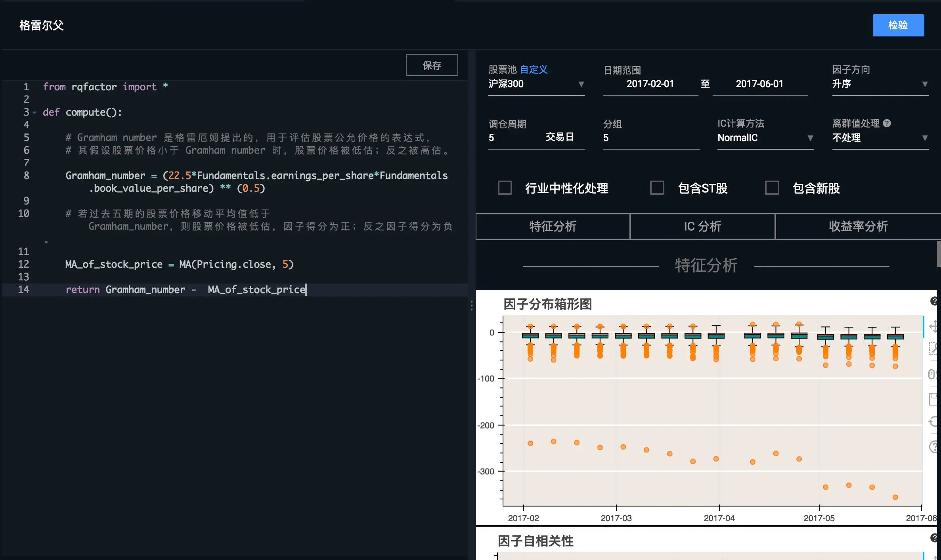Switch to the IC 分析 tab
This screenshot has width=941, height=560.
tap(702, 226)
